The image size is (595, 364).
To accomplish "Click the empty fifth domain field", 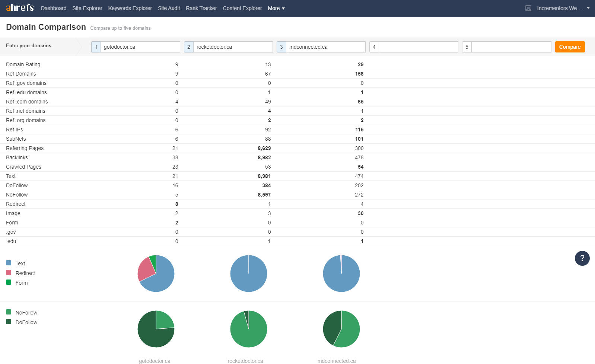I will [511, 47].
